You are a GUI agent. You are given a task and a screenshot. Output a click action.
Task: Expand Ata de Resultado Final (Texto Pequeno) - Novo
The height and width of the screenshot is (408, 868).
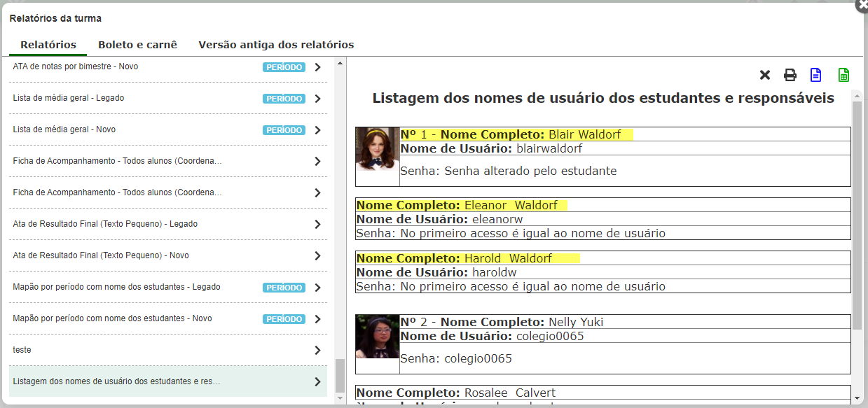point(317,256)
